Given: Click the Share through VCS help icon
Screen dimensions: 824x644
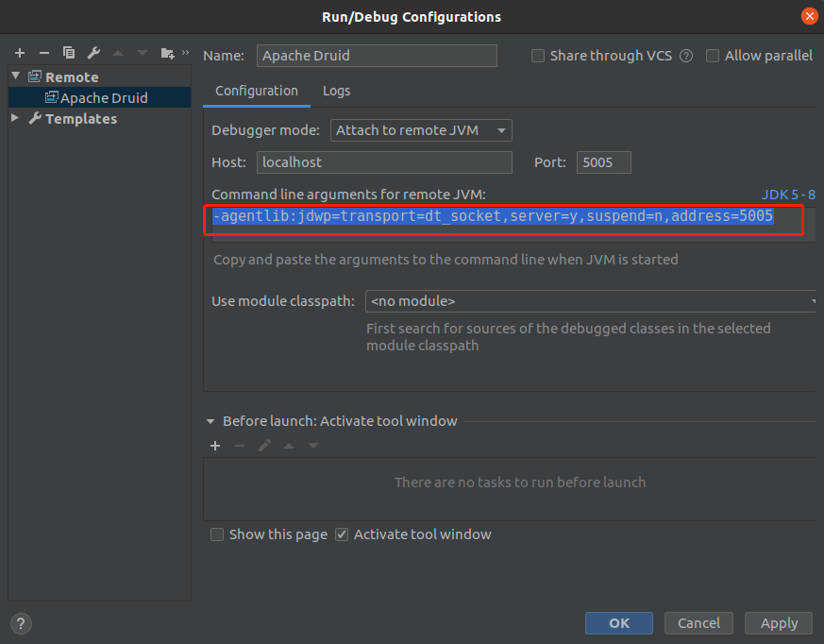Looking at the screenshot, I should [686, 56].
